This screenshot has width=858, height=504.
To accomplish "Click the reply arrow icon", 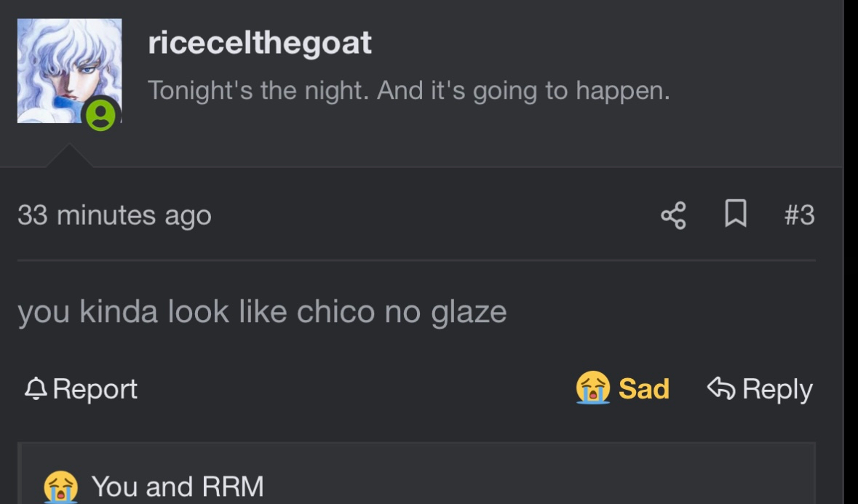I will click(x=720, y=388).
